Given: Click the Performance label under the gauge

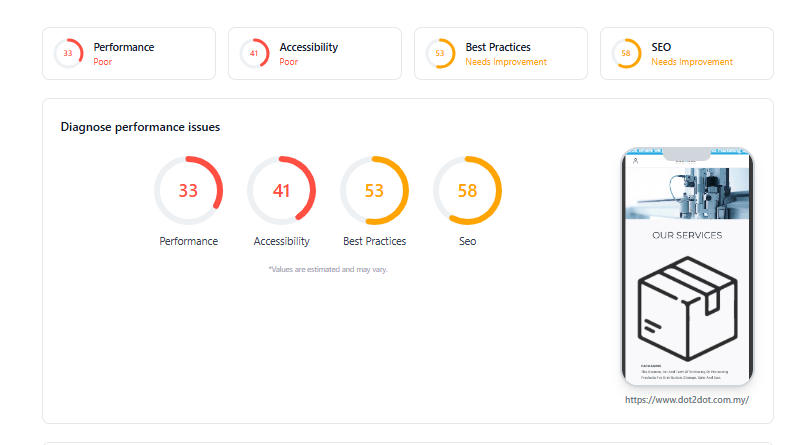Looking at the screenshot, I should 188,241.
